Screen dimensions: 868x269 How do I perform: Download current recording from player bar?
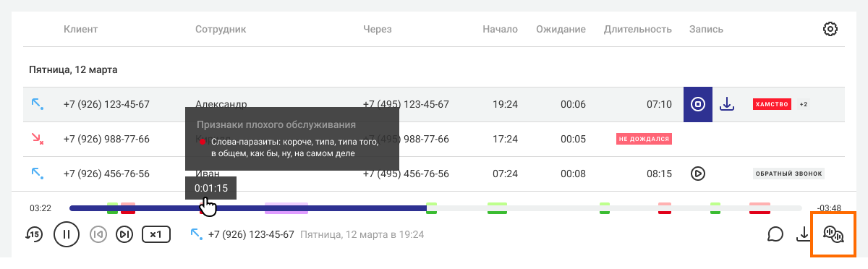click(x=803, y=234)
